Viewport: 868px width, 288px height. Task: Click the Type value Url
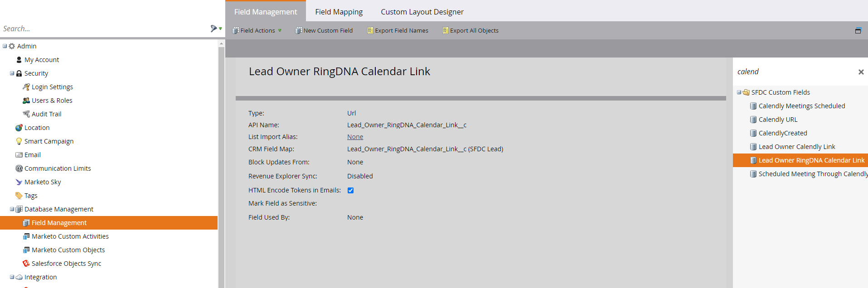(x=351, y=113)
